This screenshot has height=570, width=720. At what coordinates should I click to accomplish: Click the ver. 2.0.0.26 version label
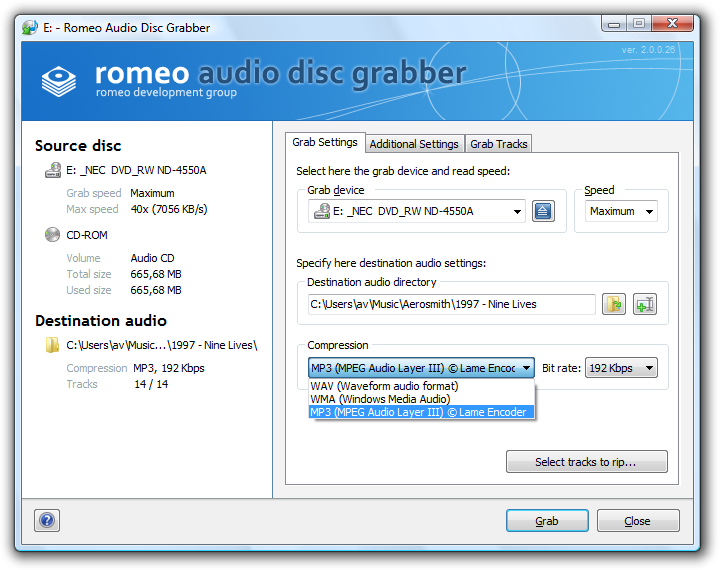click(648, 50)
